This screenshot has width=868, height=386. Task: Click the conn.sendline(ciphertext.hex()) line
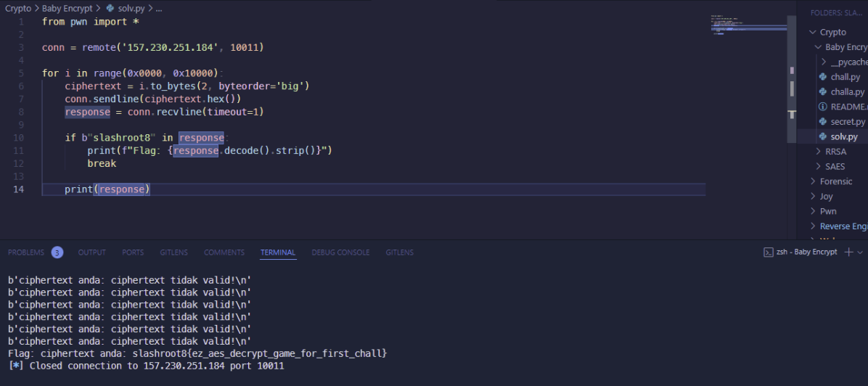click(153, 99)
